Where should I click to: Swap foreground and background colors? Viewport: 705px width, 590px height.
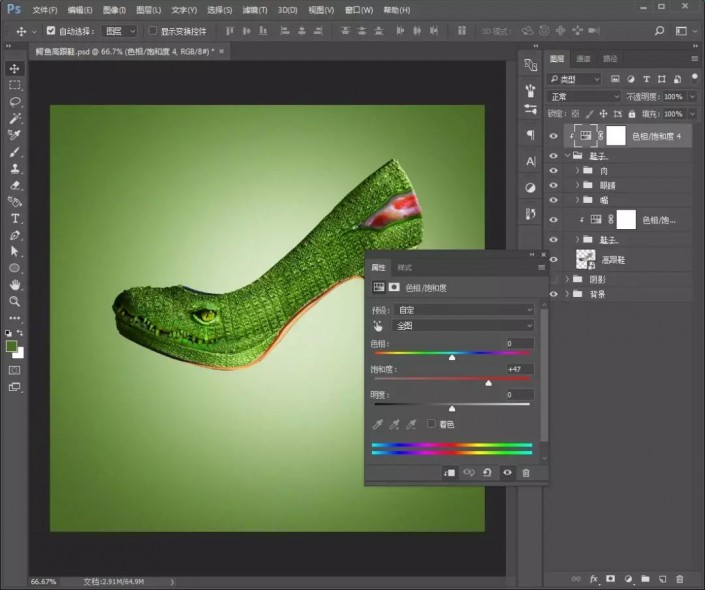tap(20, 333)
